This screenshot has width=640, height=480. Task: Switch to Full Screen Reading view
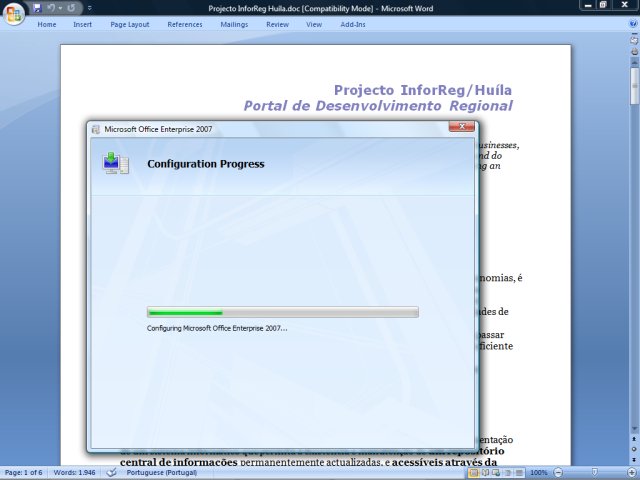click(485, 473)
